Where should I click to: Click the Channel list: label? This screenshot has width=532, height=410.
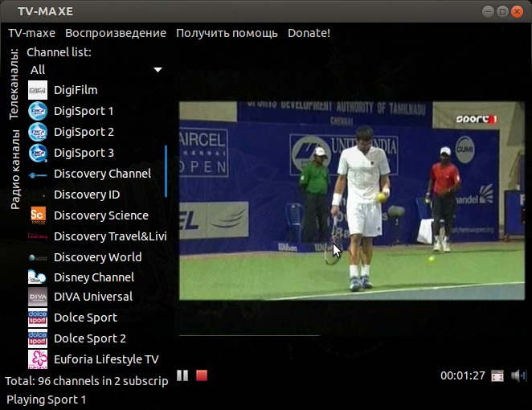[x=59, y=52]
